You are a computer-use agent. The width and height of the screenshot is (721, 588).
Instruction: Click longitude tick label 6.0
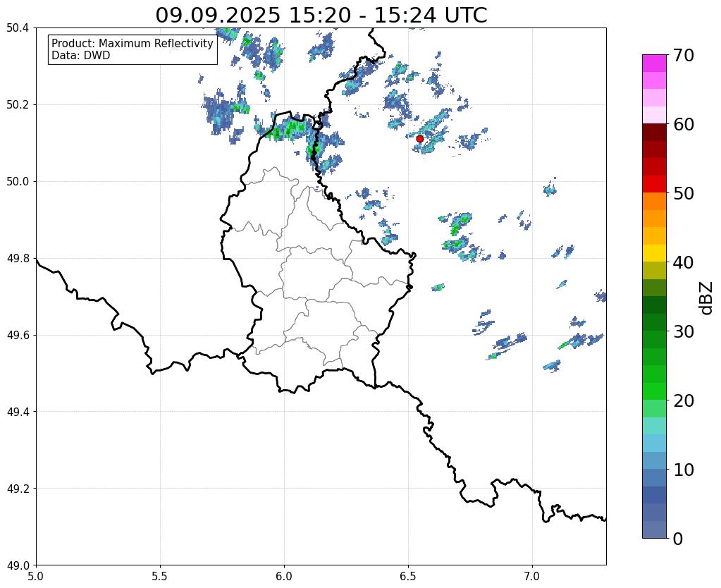(x=284, y=576)
